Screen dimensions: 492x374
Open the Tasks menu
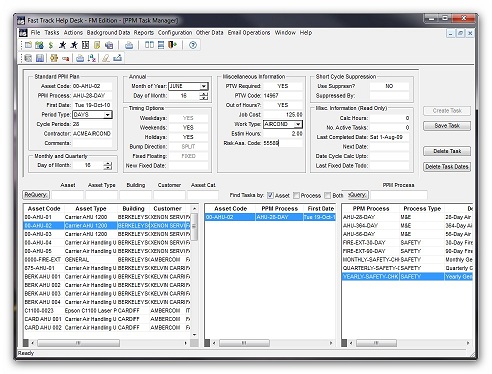click(x=52, y=33)
